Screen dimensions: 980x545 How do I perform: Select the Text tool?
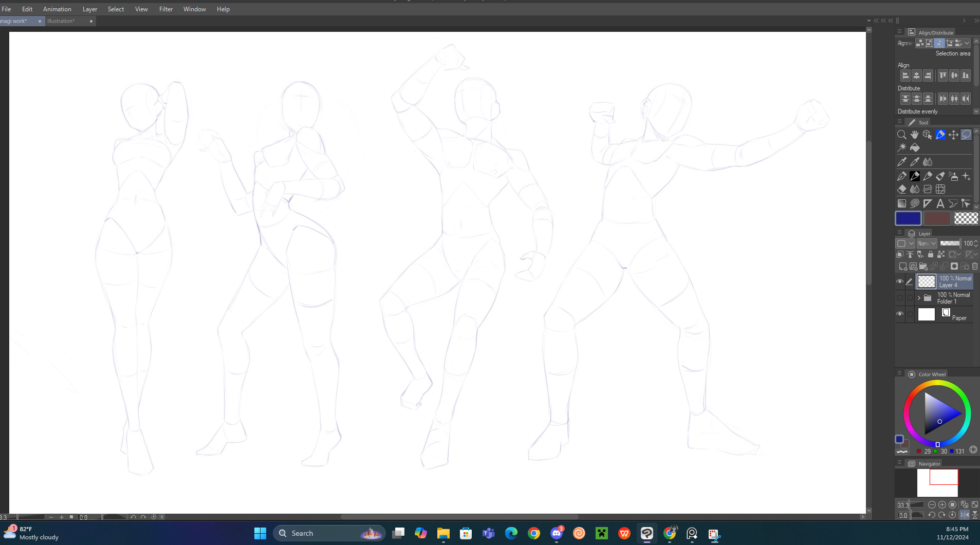(940, 203)
